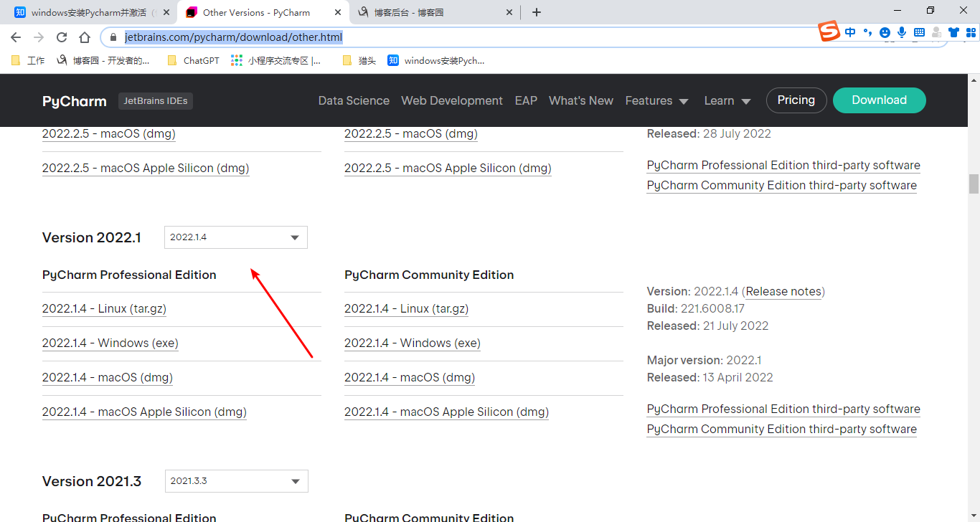Expand the Features dropdown menu
This screenshot has height=522, width=980.
coord(656,100)
